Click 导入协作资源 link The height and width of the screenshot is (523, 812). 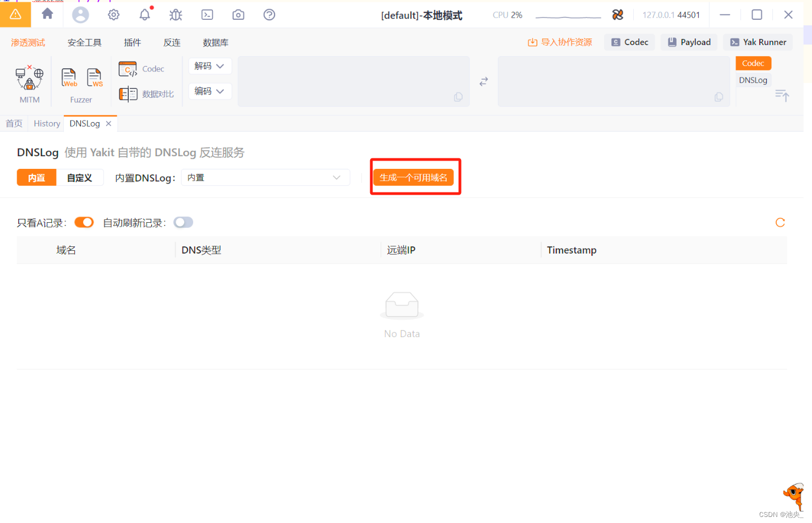560,42
